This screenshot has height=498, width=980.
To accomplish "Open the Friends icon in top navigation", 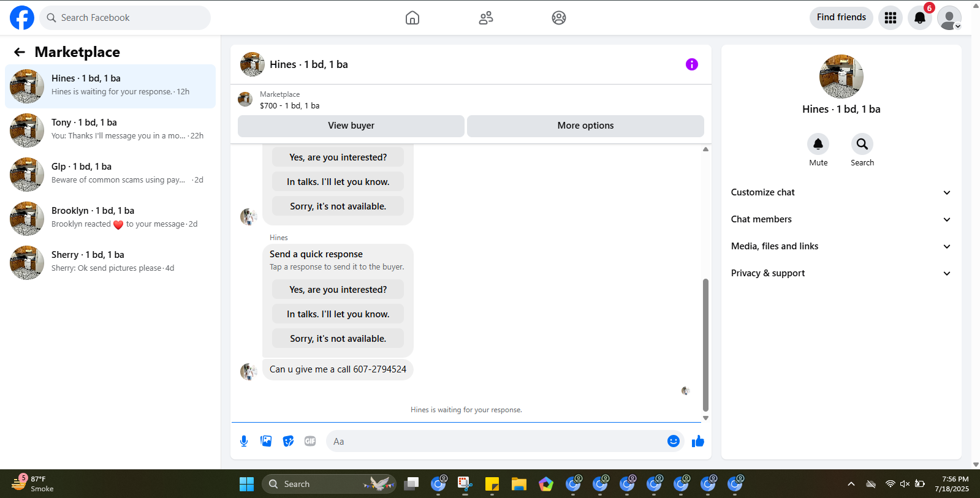I will pyautogui.click(x=486, y=18).
